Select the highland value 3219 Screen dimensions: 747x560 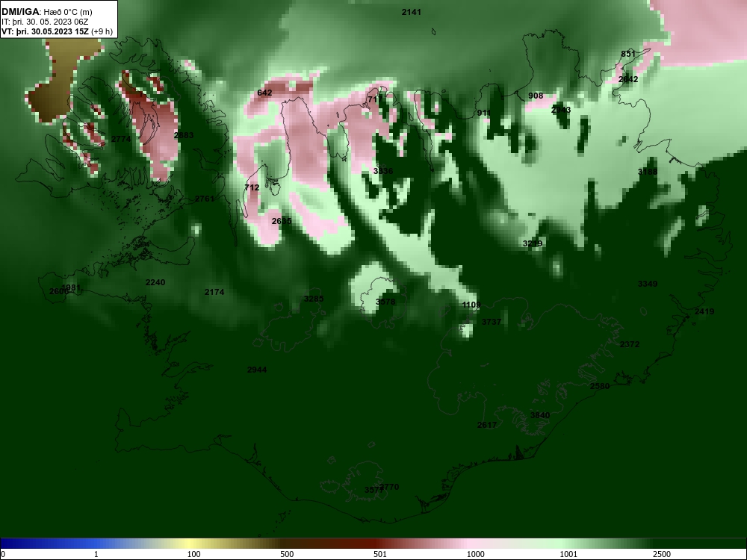532,244
